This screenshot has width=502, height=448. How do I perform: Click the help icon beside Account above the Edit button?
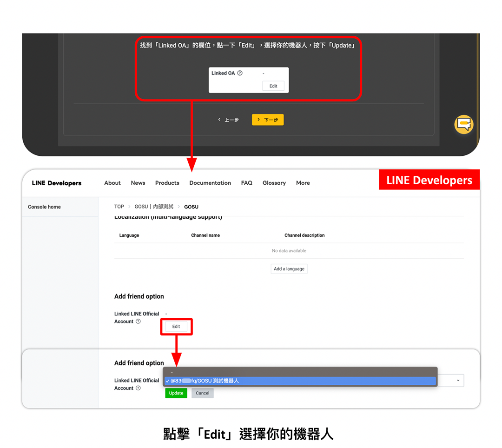138,321
